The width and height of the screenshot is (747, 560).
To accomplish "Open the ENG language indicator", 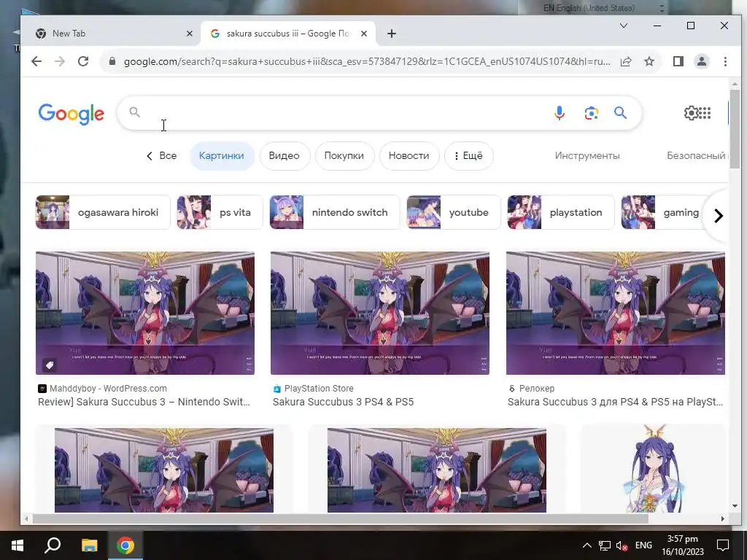I will pos(643,545).
